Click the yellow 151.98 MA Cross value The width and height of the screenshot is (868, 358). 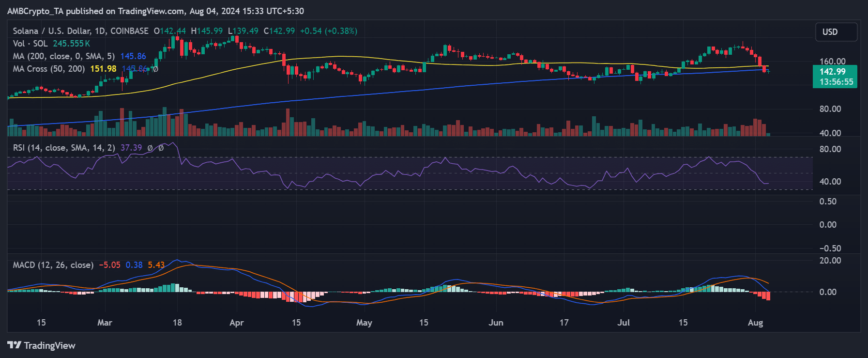tap(103, 69)
